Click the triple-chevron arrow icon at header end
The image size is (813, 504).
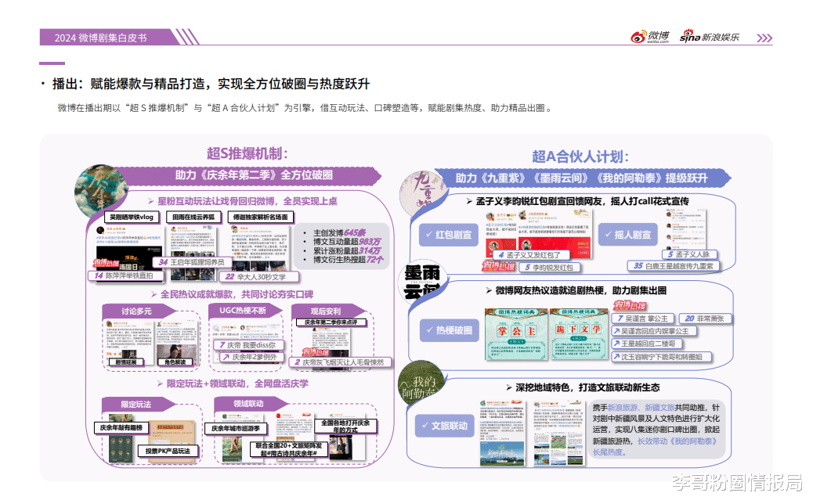(x=764, y=38)
